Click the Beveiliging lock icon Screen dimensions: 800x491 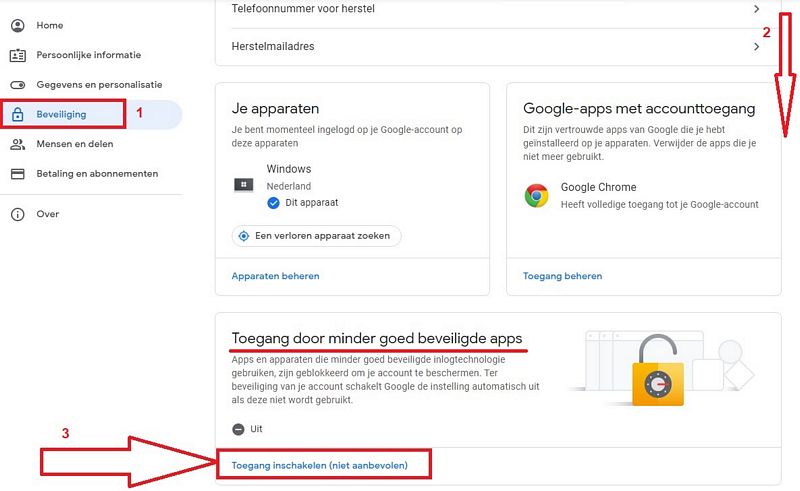[18, 114]
